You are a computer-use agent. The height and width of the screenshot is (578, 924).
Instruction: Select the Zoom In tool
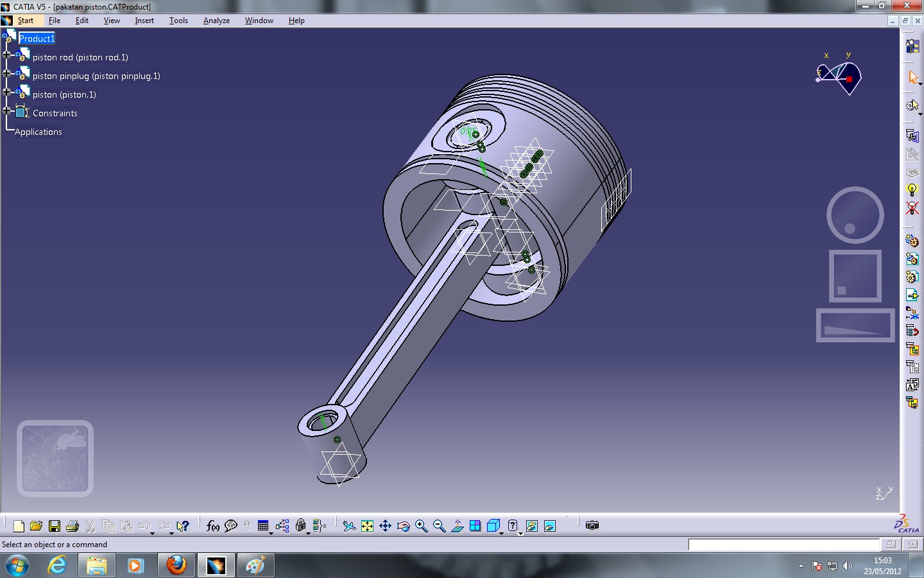tap(421, 525)
